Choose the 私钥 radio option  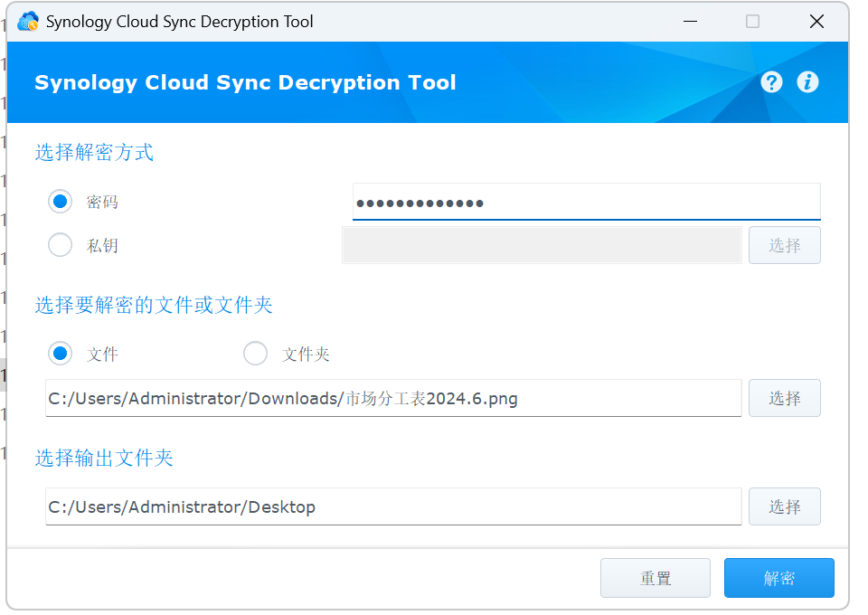tap(61, 245)
